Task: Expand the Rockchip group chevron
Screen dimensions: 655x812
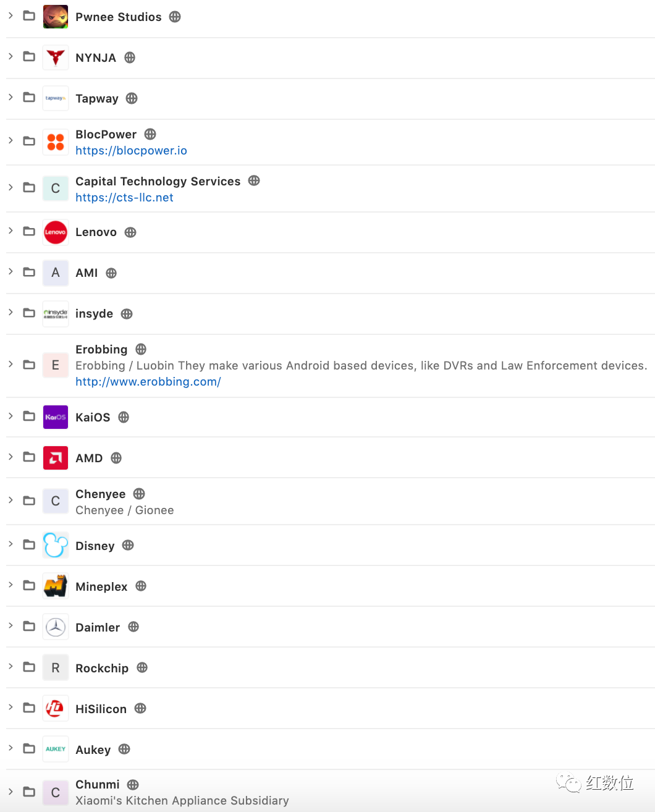Action: 11,667
